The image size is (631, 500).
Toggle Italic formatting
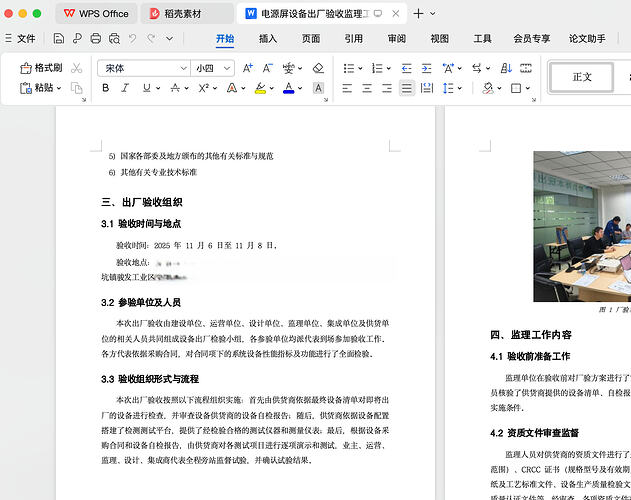[125, 88]
